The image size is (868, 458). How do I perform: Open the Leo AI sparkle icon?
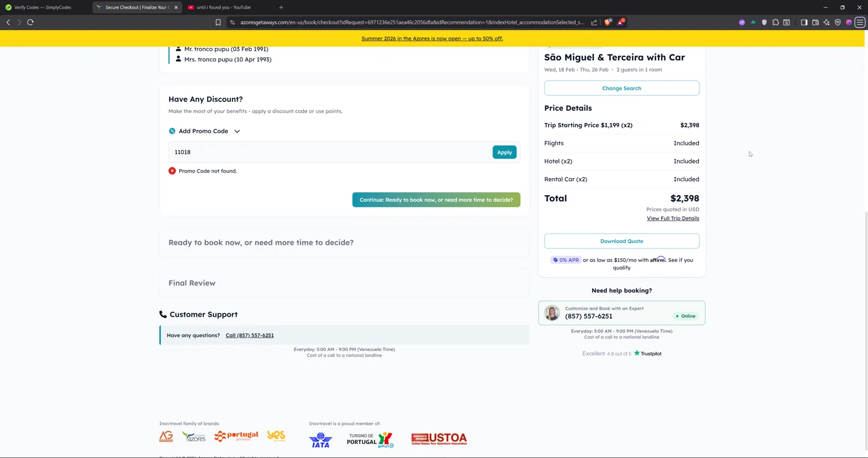tap(826, 23)
